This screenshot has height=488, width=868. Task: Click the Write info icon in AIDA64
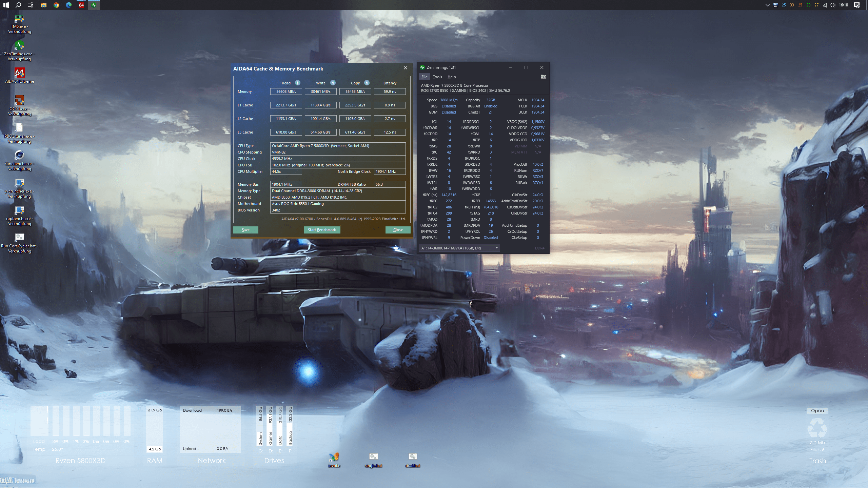[x=333, y=83]
